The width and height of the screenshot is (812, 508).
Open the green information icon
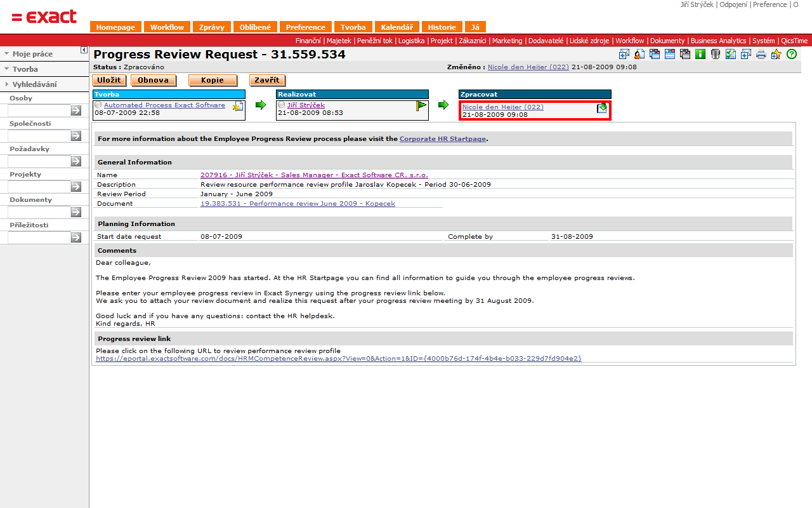point(700,54)
